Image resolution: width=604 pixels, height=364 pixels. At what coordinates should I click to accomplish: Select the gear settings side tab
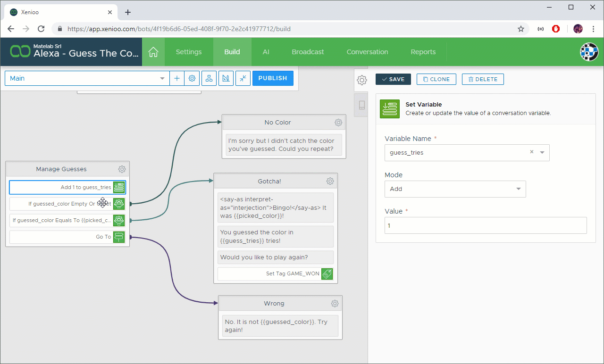362,80
